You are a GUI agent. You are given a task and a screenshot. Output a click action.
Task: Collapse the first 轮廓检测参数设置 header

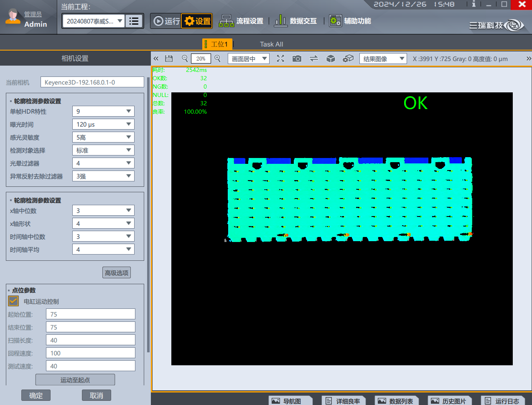point(37,101)
